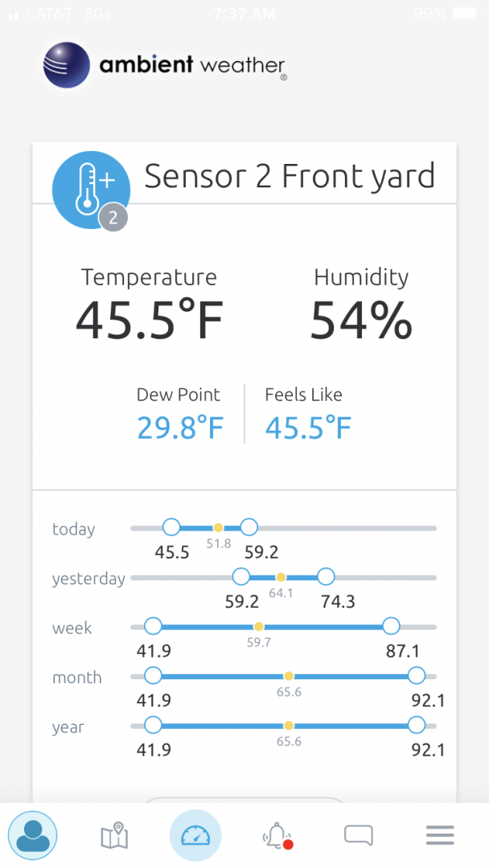Open the hamburger menu icon
Viewport: 489px width, 868px height.
tap(440, 835)
